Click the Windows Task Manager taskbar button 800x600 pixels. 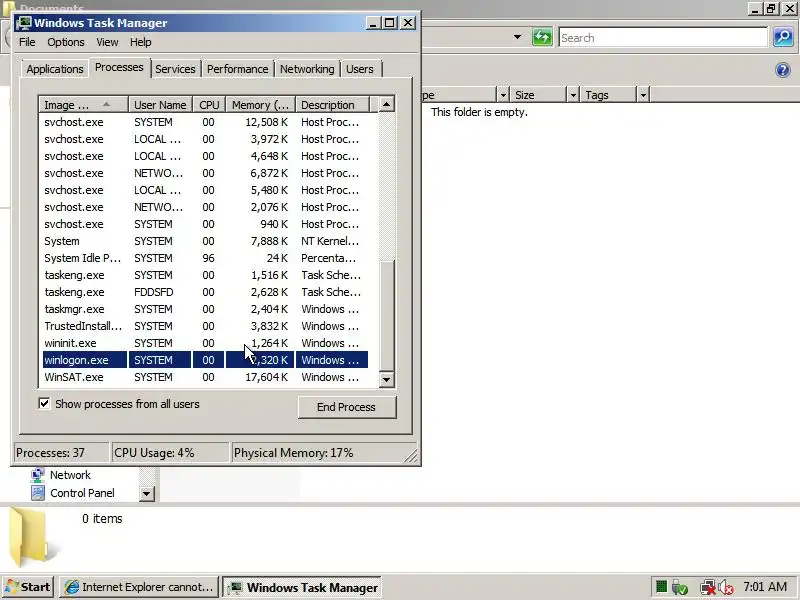[x=302, y=587]
